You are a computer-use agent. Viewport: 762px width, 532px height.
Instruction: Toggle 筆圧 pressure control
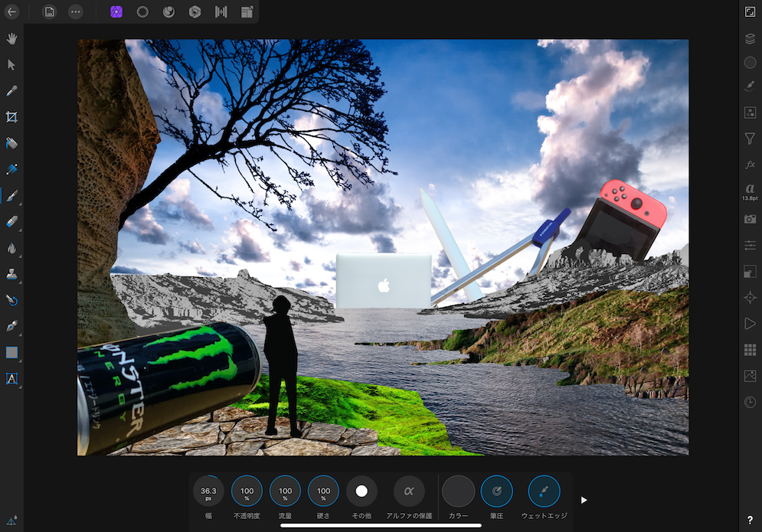[x=496, y=491]
